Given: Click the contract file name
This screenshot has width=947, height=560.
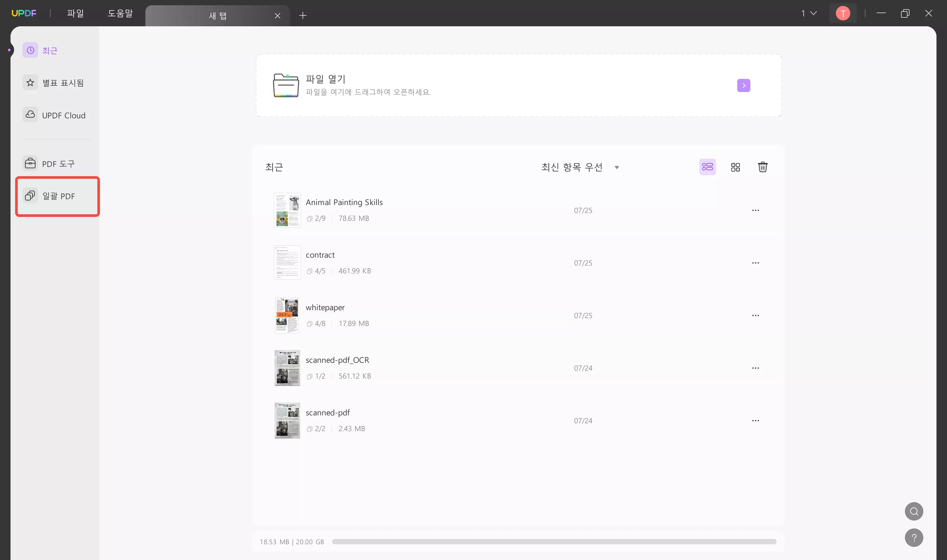Looking at the screenshot, I should 320,255.
